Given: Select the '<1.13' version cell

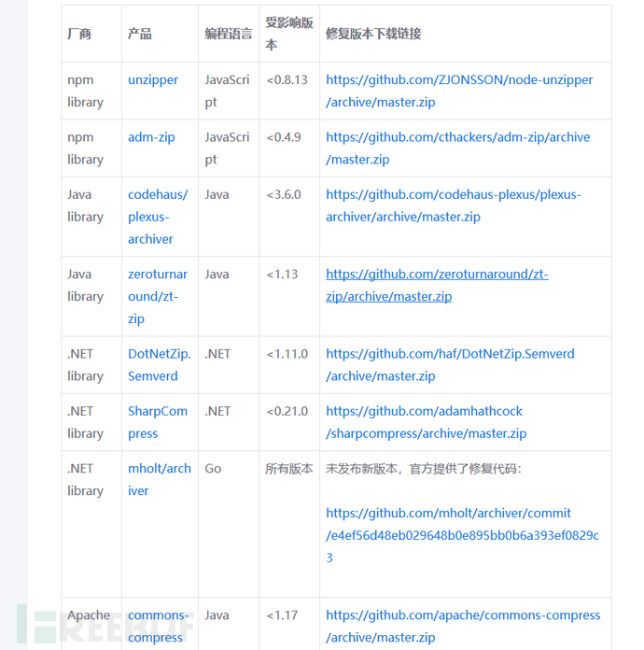Looking at the screenshot, I should coord(282,274).
